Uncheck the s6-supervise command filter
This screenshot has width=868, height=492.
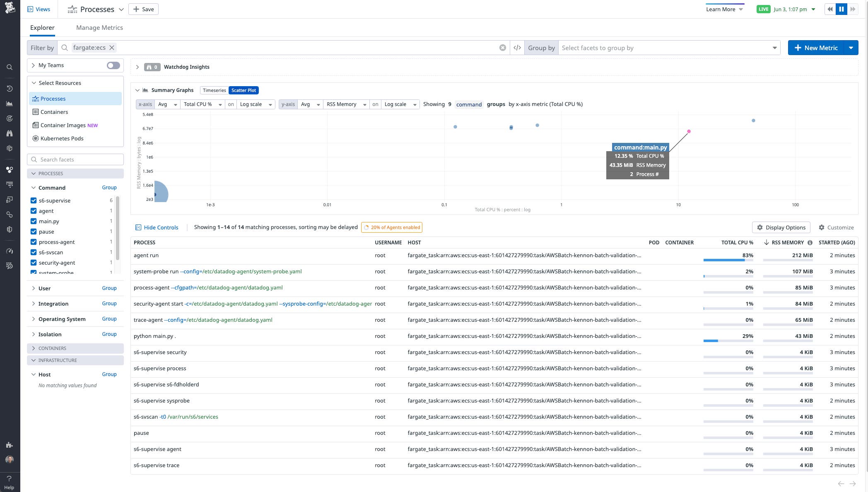(x=34, y=200)
